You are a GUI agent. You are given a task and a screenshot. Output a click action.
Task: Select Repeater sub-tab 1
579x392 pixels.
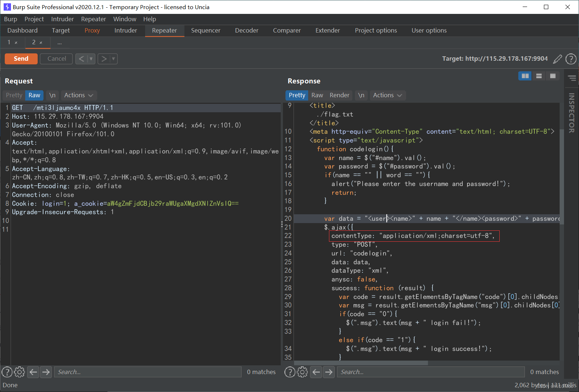click(9, 42)
